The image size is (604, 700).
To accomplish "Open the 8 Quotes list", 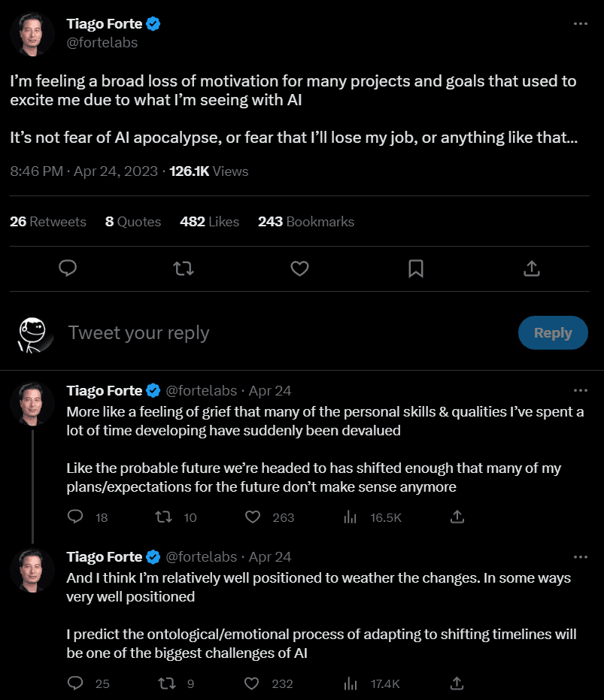I will click(x=132, y=221).
